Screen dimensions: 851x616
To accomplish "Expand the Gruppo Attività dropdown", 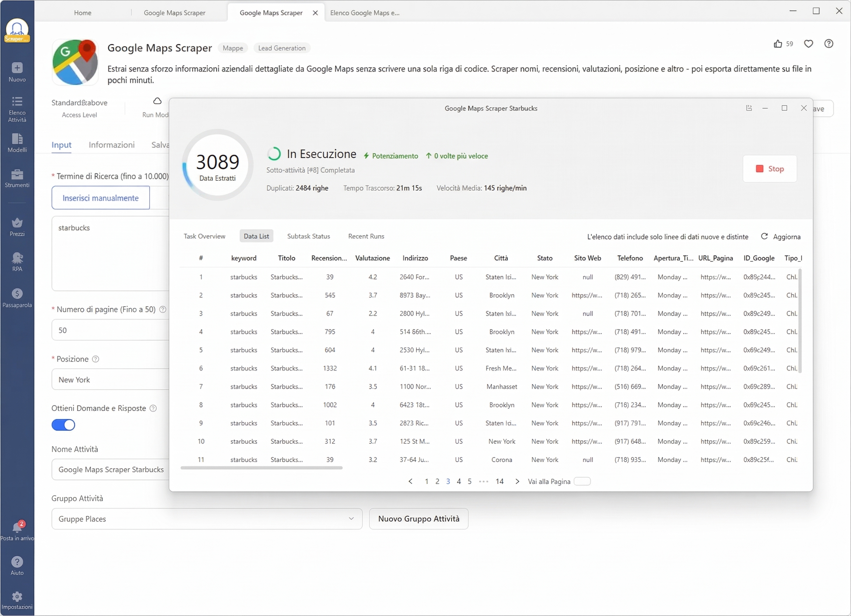I will pyautogui.click(x=207, y=519).
